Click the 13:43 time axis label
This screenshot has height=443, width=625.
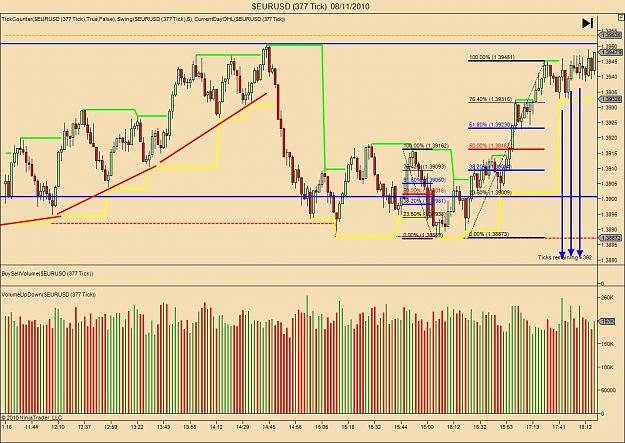(x=163, y=427)
